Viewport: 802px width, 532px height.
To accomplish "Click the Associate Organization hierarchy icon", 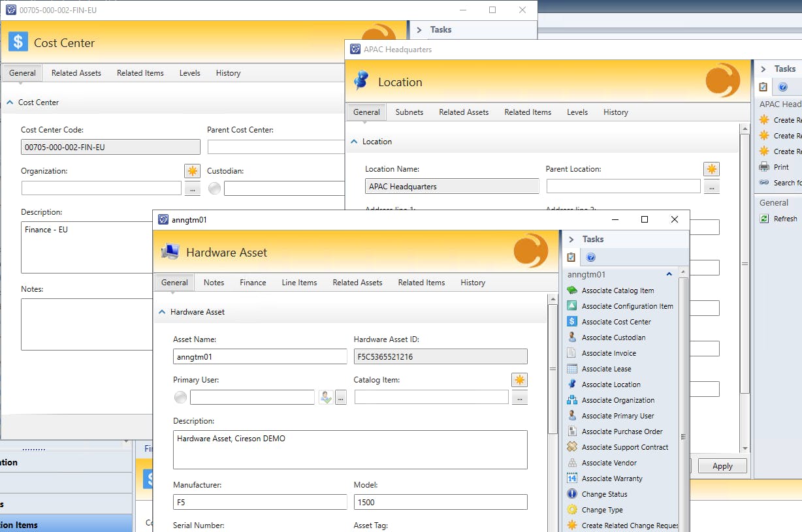I will click(572, 400).
